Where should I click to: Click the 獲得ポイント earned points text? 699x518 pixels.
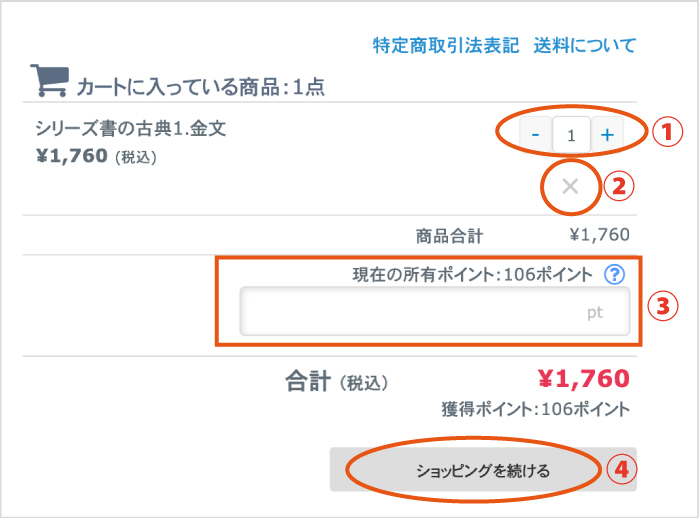coord(535,408)
